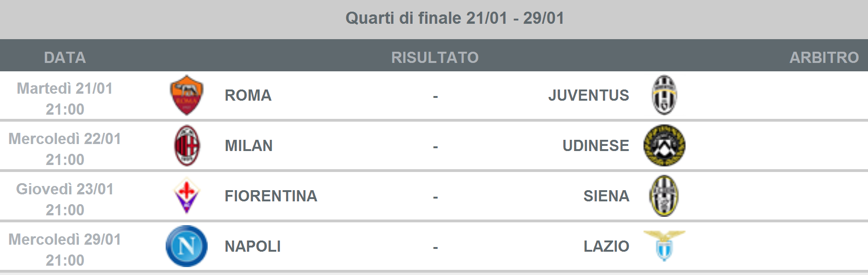The width and height of the screenshot is (868, 275).
Task: Open the NAPOLI team name link
Action: [x=252, y=247]
